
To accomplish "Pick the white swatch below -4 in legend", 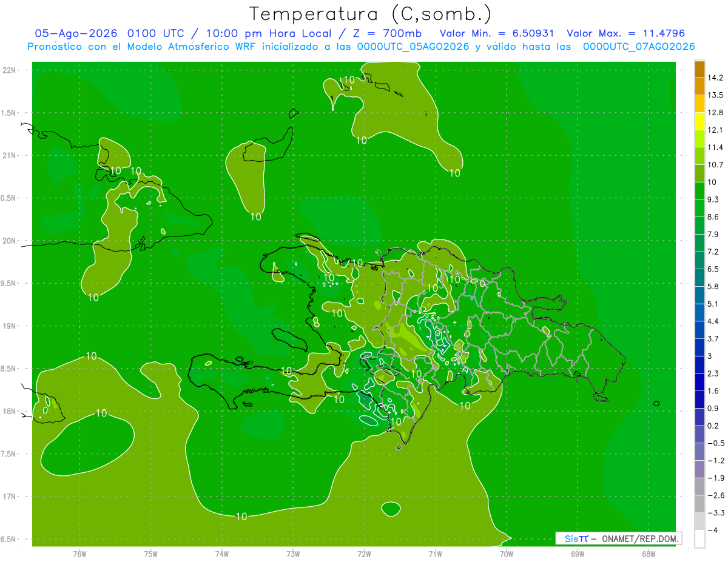I will [699, 538].
